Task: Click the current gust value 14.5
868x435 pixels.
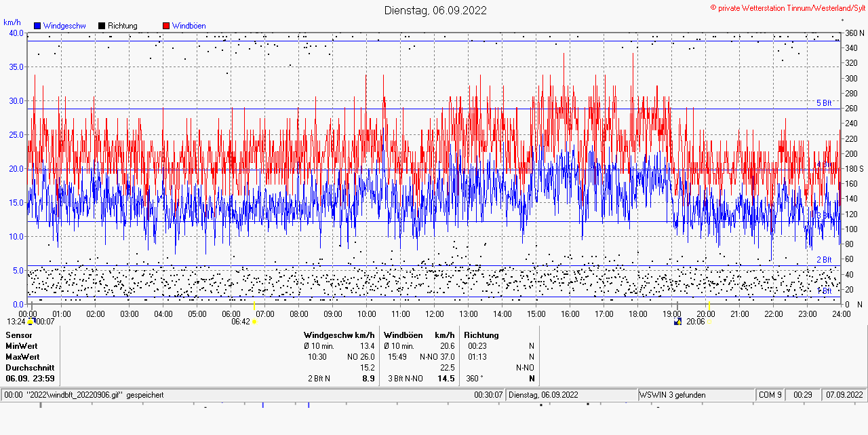Action: click(x=446, y=379)
